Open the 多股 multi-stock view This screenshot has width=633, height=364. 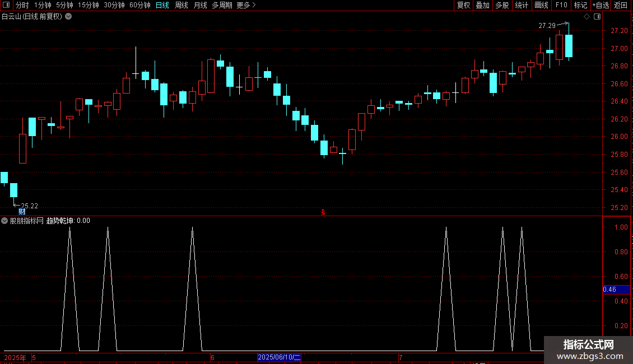tap(502, 5)
